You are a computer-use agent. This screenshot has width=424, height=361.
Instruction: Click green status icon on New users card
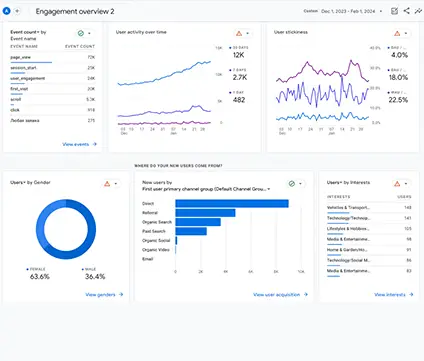tap(292, 184)
